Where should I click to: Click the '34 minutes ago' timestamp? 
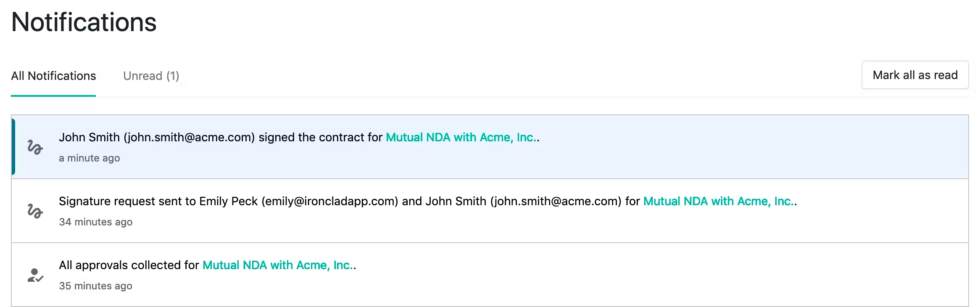pos(96,222)
